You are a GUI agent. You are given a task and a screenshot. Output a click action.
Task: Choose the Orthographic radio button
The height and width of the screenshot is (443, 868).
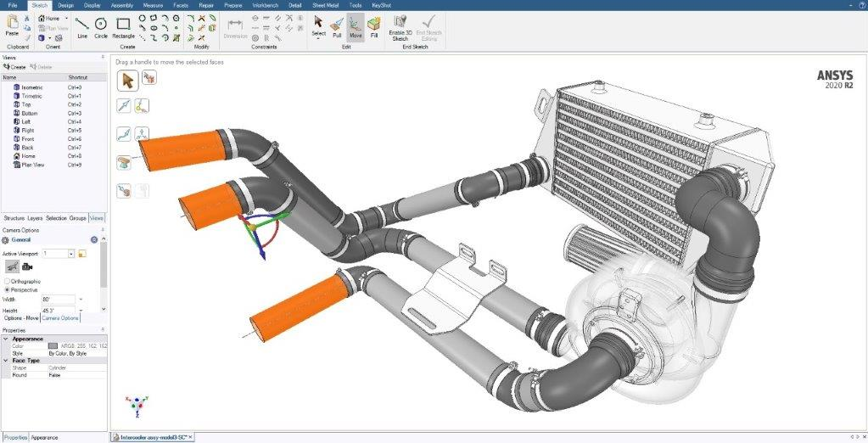pos(7,281)
